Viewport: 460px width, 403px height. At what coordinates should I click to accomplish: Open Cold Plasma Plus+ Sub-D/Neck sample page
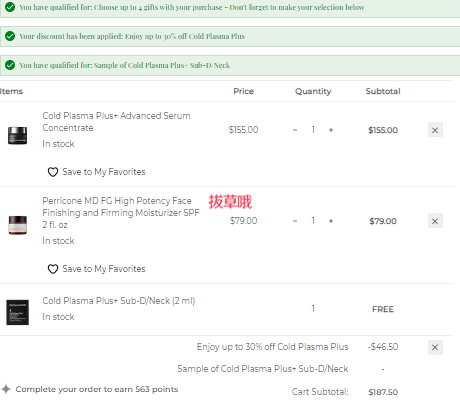[x=119, y=301]
